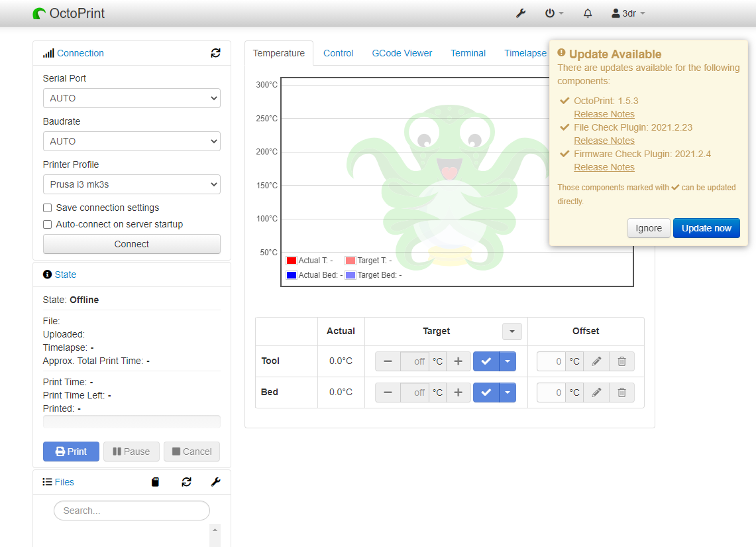Image resolution: width=756 pixels, height=547 pixels.
Task: Click the Bed offset pencil icon
Action: (596, 393)
